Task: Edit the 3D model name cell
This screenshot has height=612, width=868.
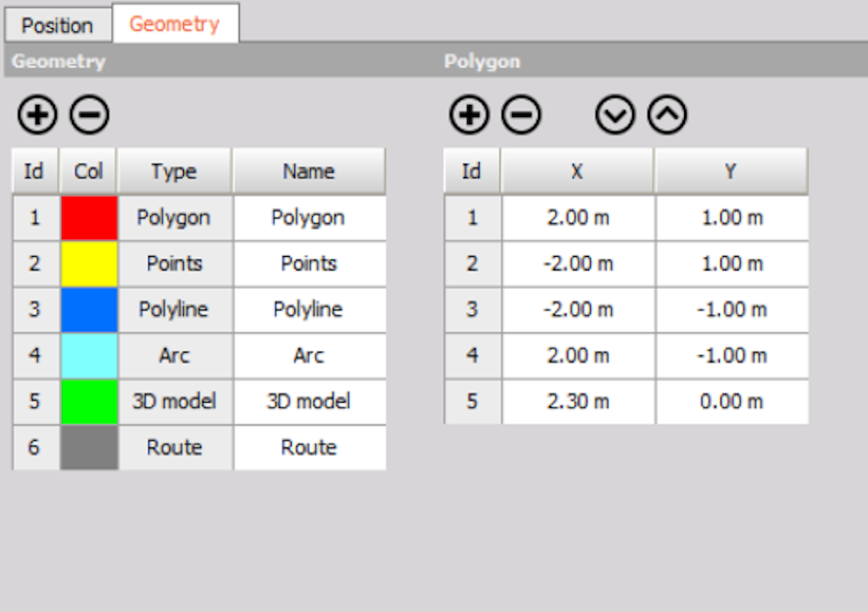Action: pos(309,401)
